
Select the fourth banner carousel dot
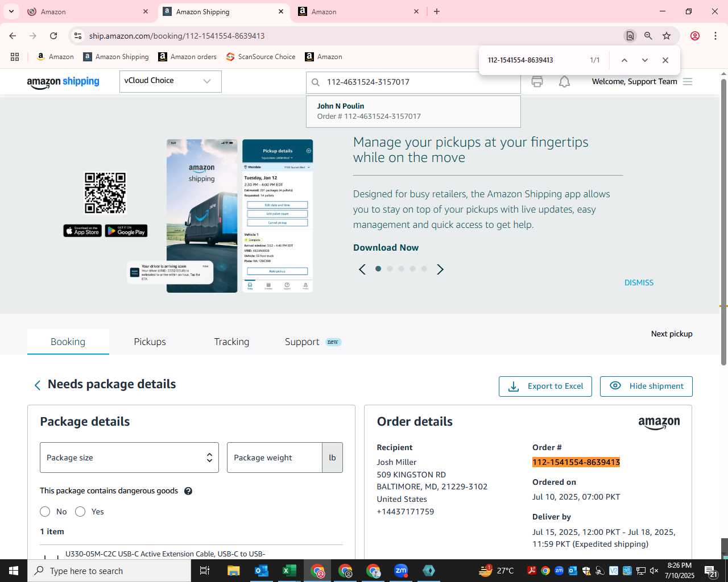tap(412, 269)
